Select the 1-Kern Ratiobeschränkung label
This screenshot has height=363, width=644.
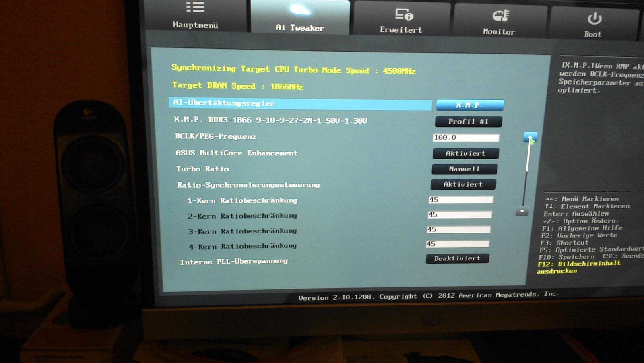point(242,200)
